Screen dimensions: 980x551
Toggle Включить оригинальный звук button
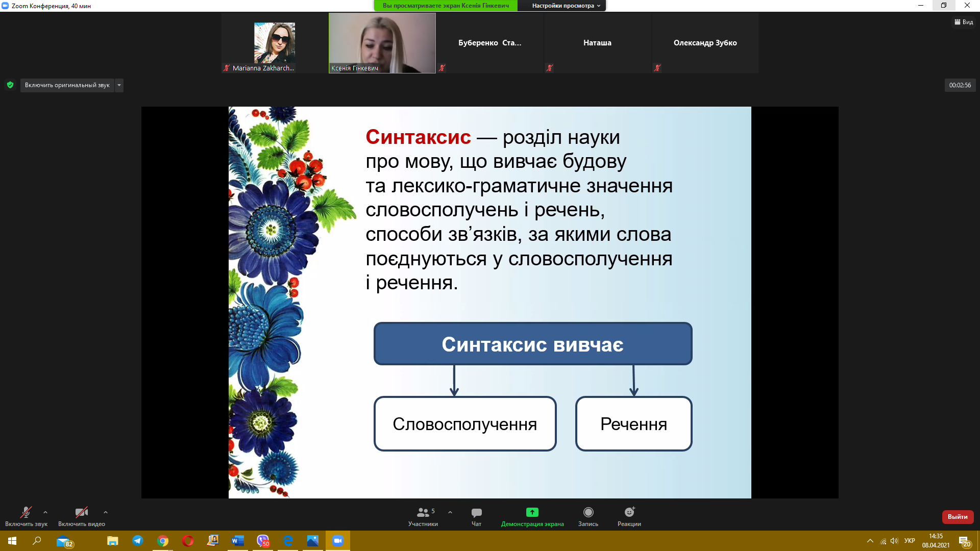coord(67,85)
